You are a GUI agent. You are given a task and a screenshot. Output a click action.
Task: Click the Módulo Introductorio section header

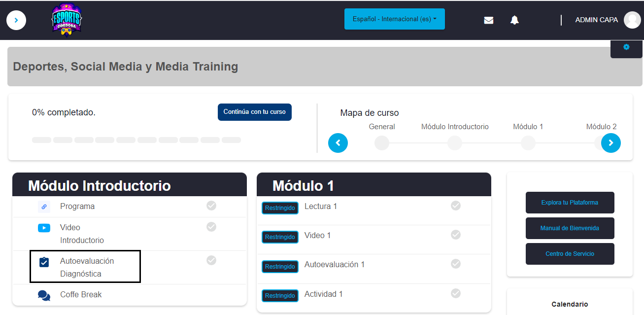coord(130,184)
